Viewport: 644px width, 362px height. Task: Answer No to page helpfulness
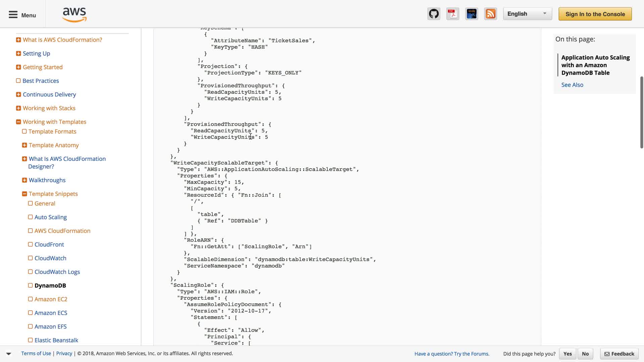(585, 354)
